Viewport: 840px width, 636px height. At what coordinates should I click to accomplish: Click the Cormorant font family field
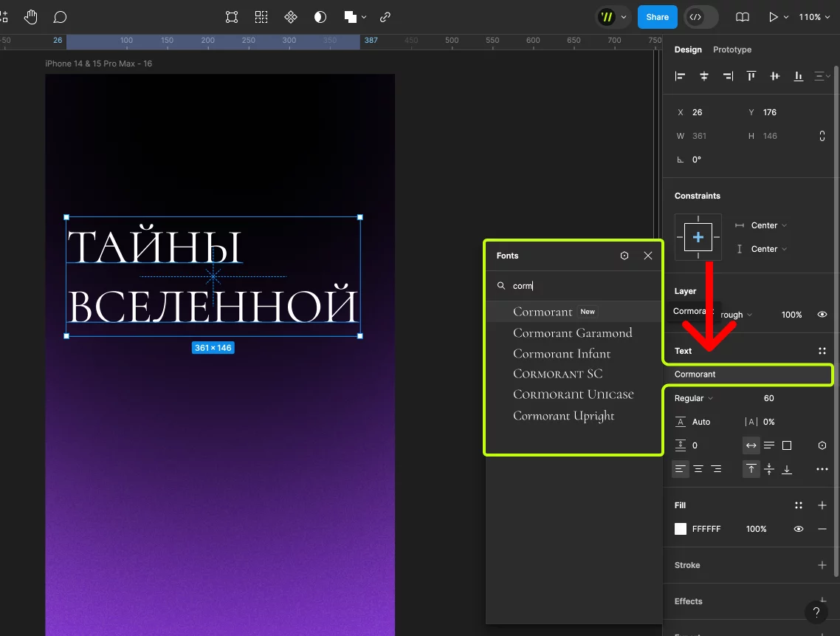(x=748, y=375)
